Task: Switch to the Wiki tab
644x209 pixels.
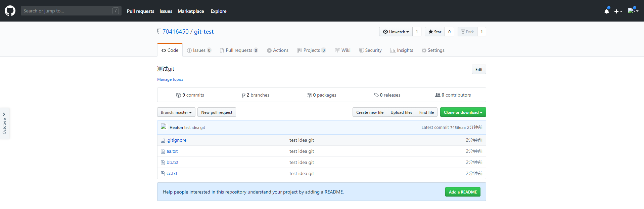Action: click(343, 50)
